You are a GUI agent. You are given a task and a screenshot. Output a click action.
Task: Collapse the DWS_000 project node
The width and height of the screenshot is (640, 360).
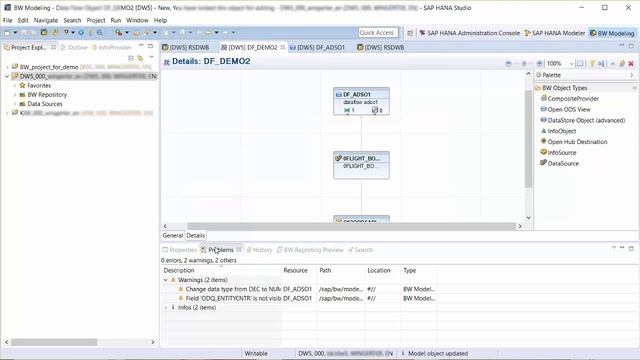(7, 76)
